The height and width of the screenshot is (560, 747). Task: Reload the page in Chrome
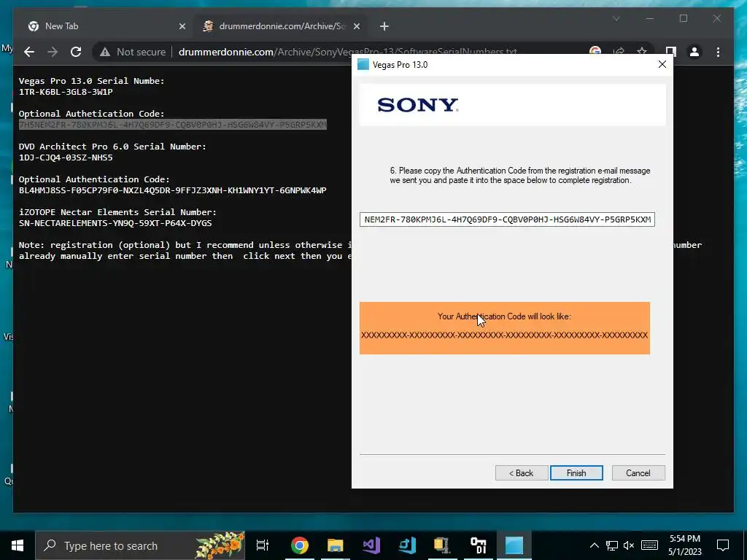[76, 52]
